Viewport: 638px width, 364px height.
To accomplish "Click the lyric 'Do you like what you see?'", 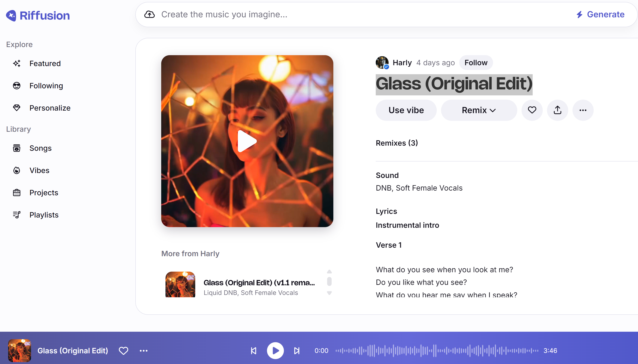I will (421, 282).
